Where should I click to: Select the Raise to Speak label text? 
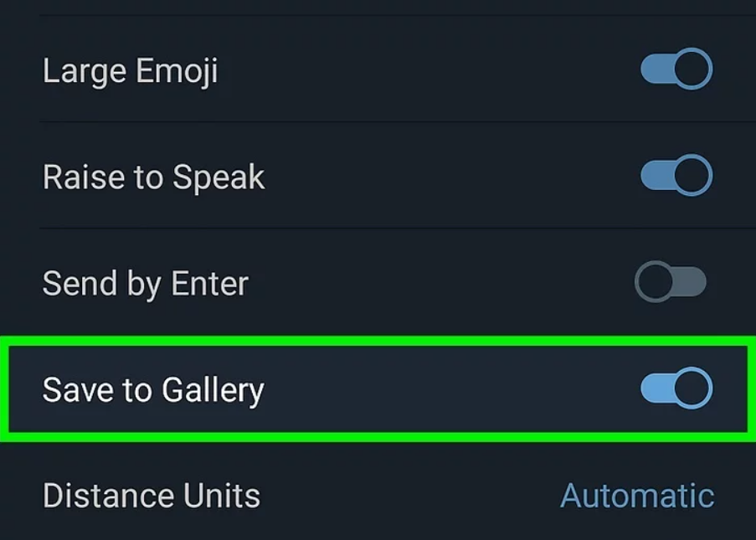153,177
